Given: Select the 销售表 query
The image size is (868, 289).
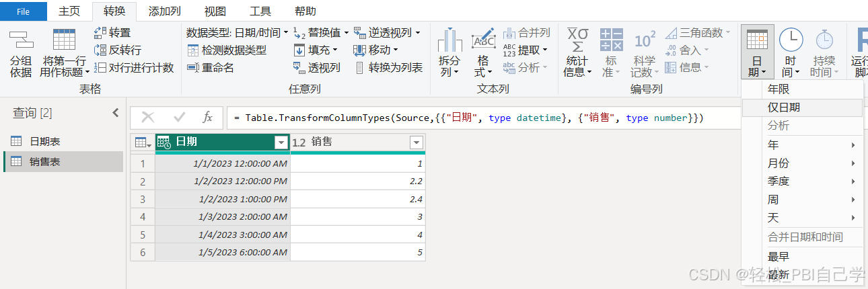Looking at the screenshot, I should (x=63, y=161).
